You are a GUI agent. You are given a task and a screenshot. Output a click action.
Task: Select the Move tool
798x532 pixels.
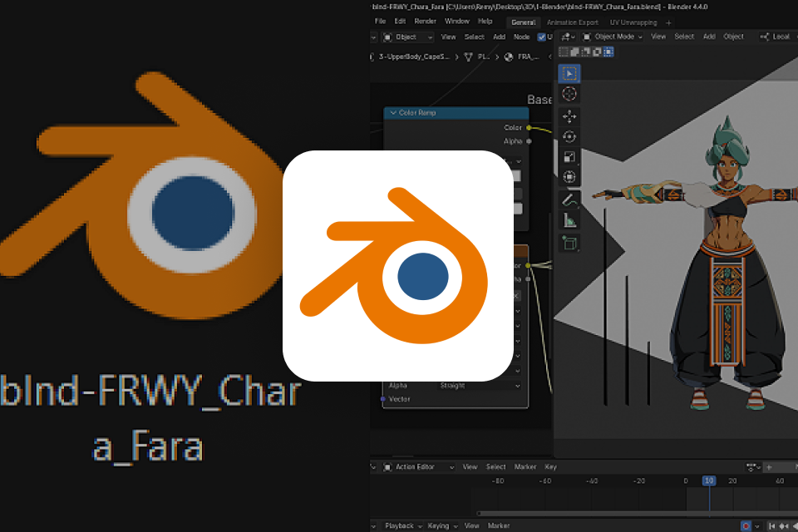click(x=569, y=116)
